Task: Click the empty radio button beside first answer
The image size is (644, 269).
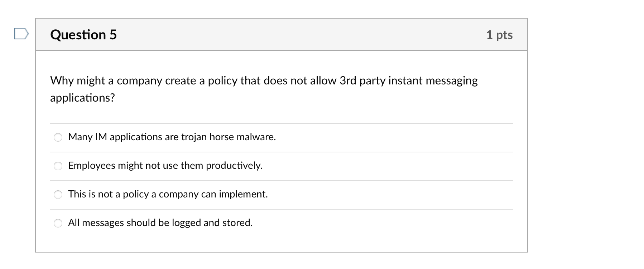Action: point(58,137)
